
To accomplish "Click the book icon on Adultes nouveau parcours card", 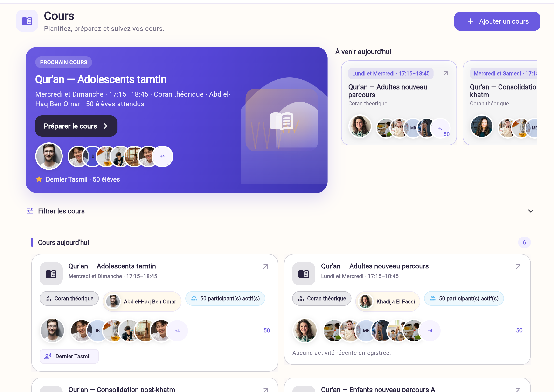I will pos(304,274).
